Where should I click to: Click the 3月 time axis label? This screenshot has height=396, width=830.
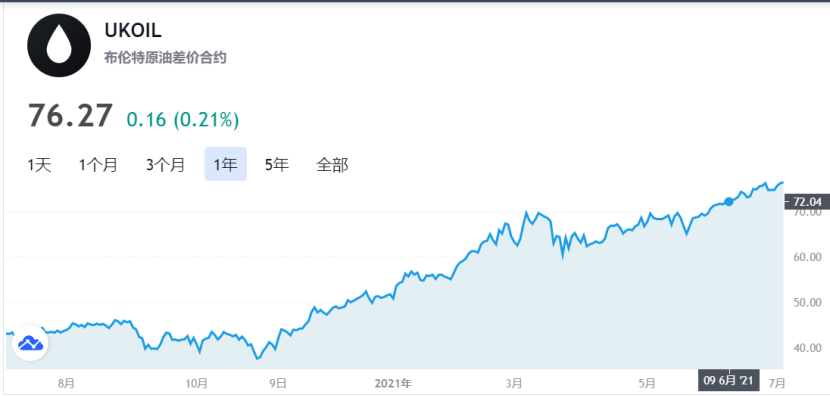[514, 382]
